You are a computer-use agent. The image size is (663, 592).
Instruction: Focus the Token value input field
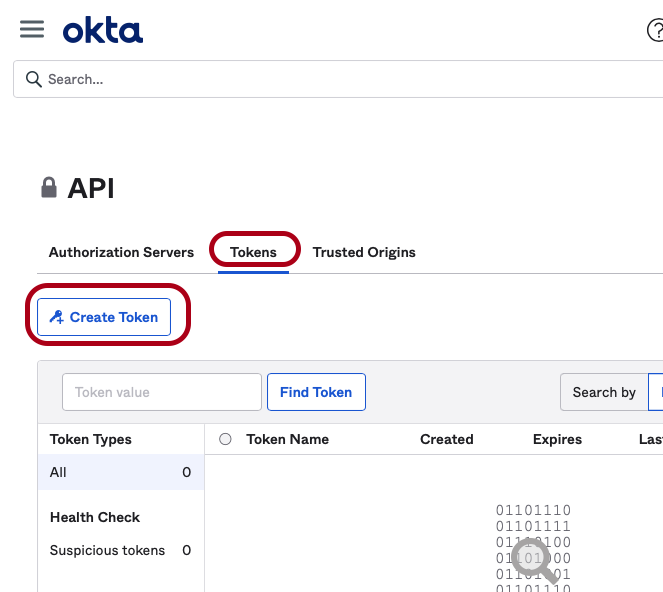coord(162,392)
